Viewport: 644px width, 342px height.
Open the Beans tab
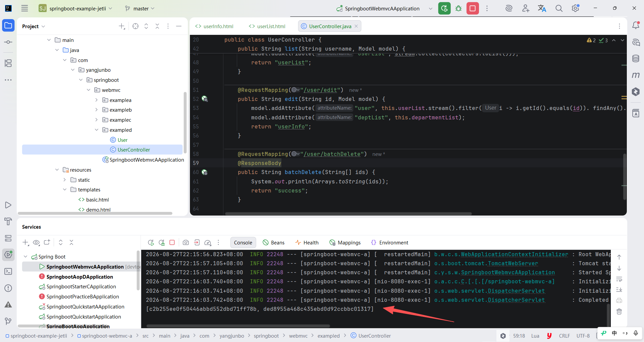(274, 242)
